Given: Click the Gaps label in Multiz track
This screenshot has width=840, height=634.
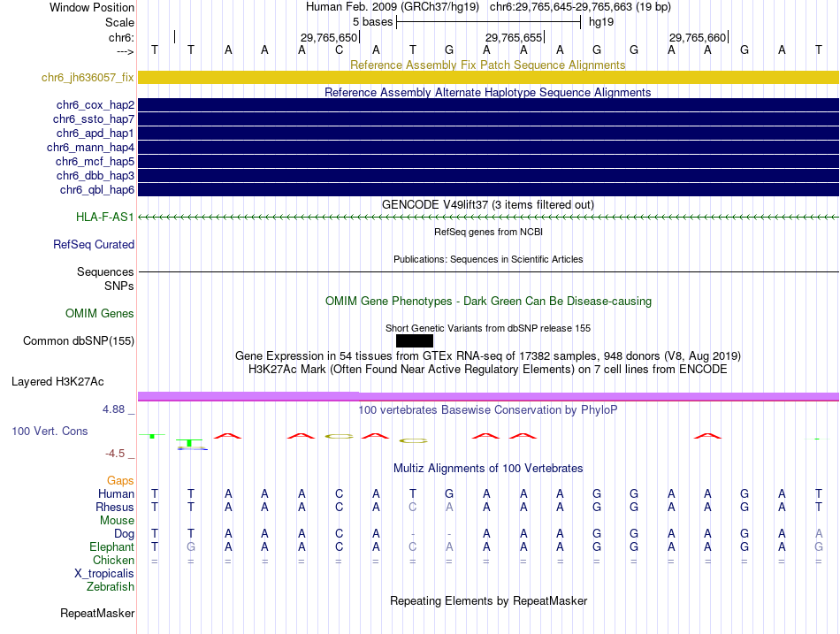Looking at the screenshot, I should pyautogui.click(x=120, y=481).
